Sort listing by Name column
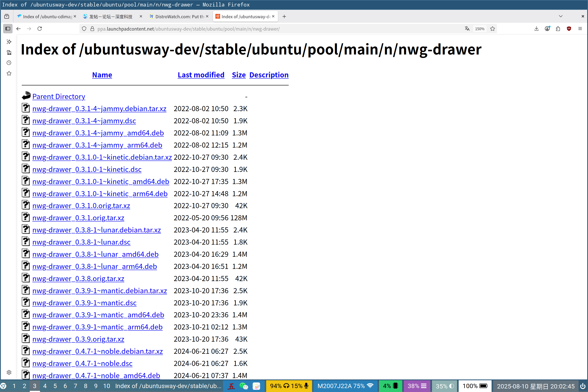The width and height of the screenshot is (588, 392). 102,75
